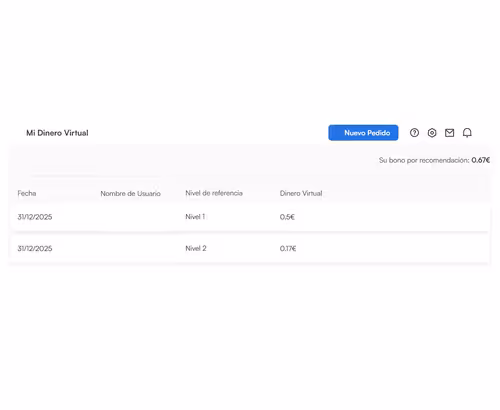Open the mail envelope icon

pos(449,133)
